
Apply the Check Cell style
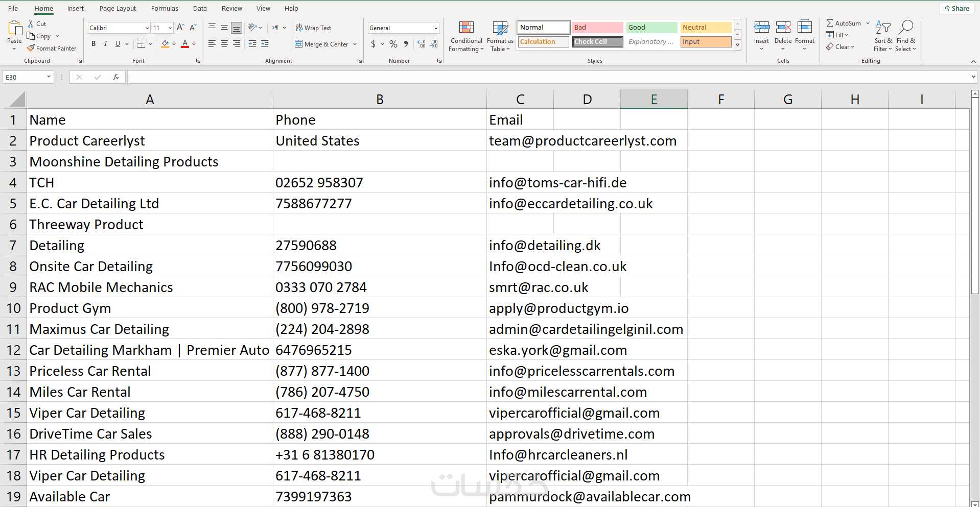point(598,41)
